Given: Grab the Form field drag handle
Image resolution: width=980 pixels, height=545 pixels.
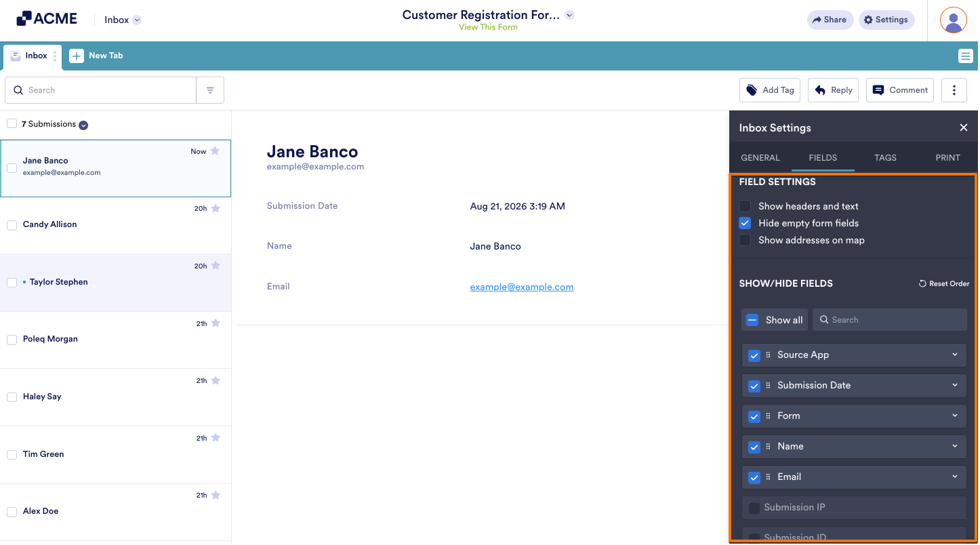Looking at the screenshot, I should [x=768, y=416].
